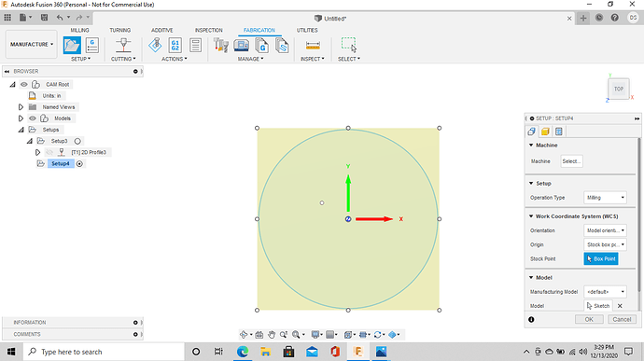Switch to the INSPECTION tab
Screen dimensions: 644x361
[x=209, y=31]
